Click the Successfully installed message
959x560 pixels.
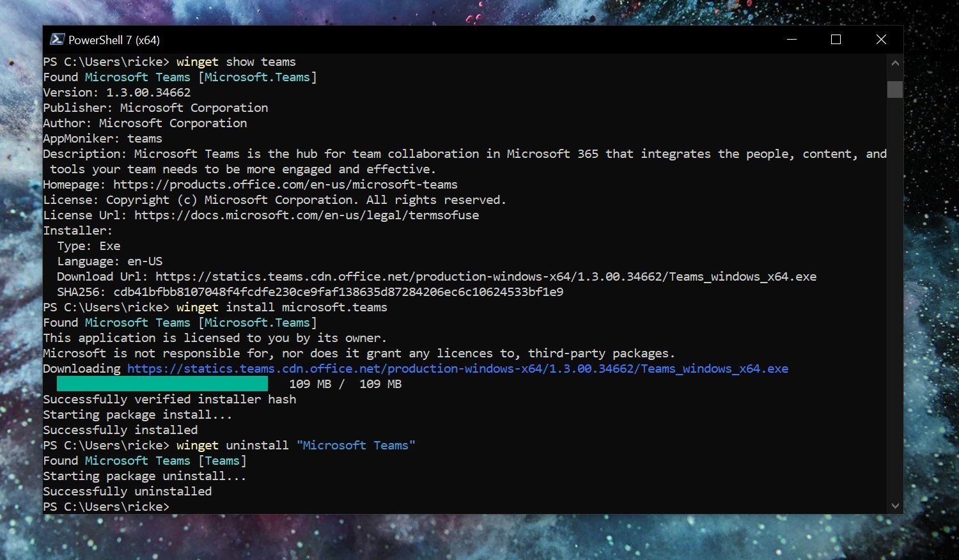[120, 430]
